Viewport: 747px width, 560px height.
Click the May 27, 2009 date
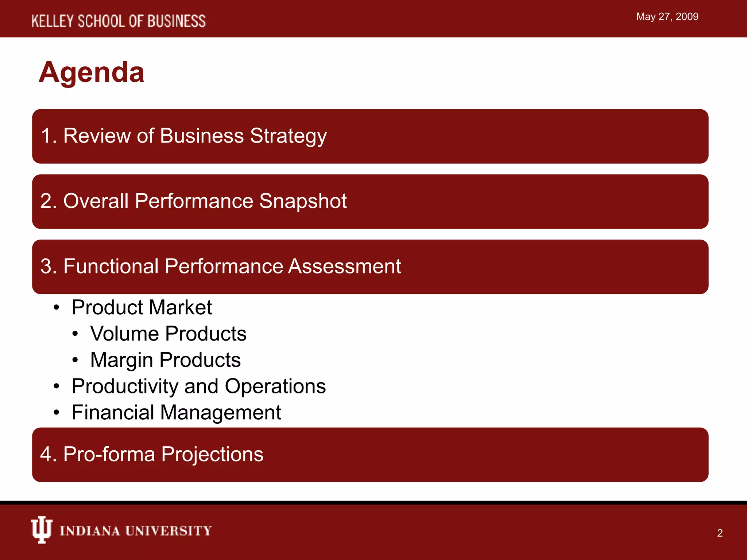click(x=667, y=17)
